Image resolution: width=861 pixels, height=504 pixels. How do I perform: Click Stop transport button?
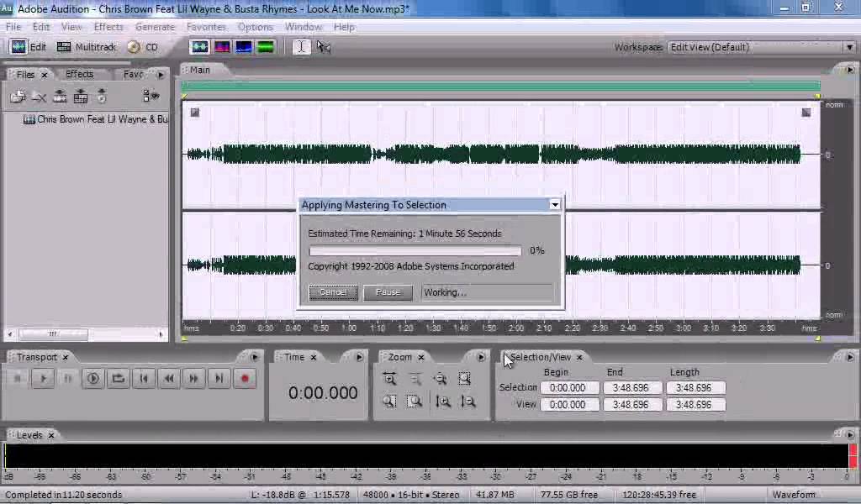pos(18,378)
